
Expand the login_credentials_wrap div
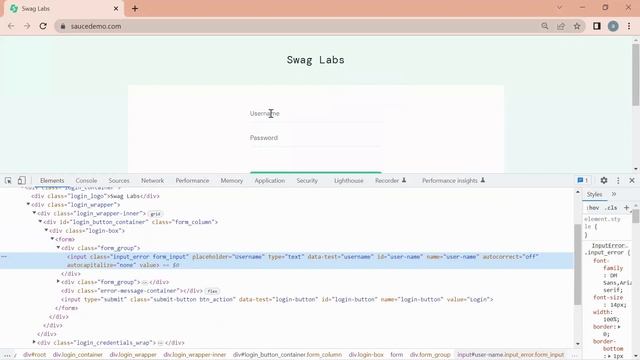point(34,342)
